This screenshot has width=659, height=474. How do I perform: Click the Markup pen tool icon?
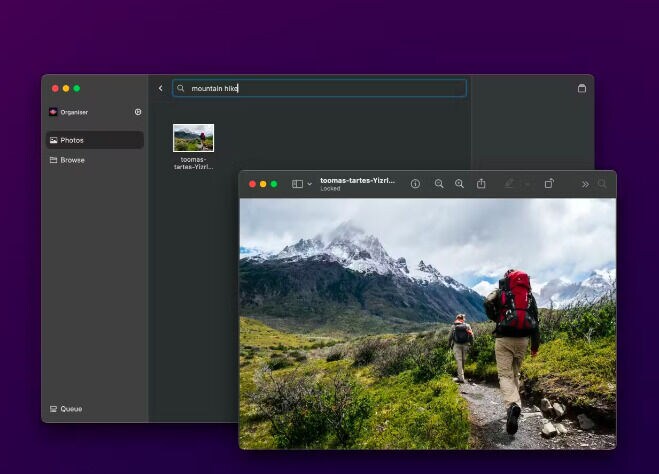(x=509, y=184)
